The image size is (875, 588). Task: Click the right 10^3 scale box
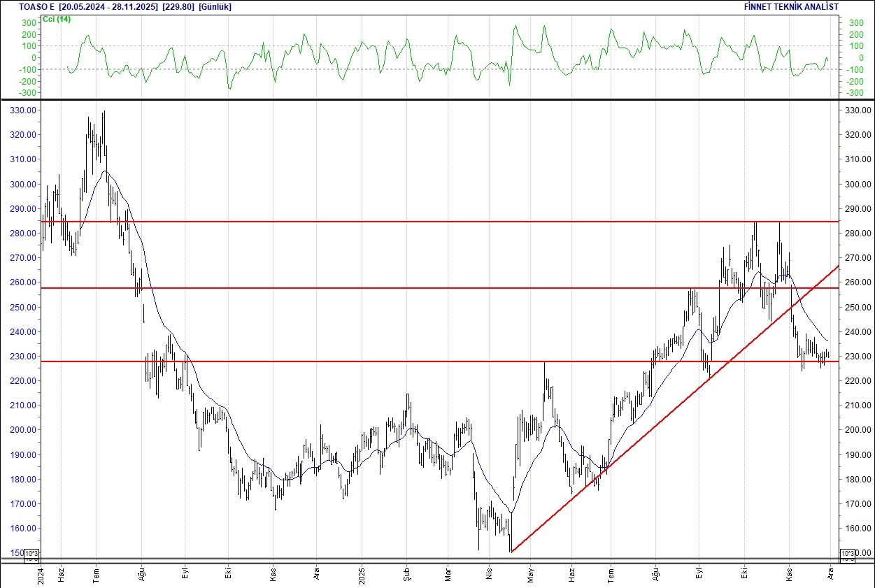pyautogui.click(x=847, y=555)
